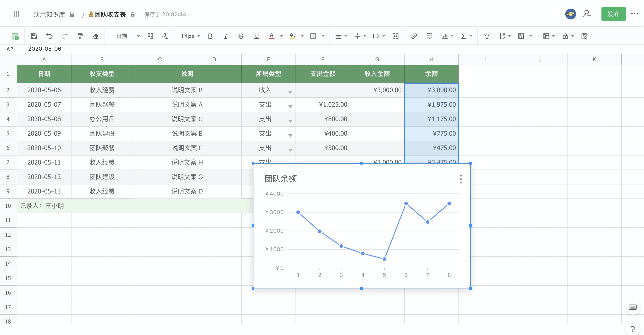Viewport: 644px width, 335px height.
Task: Click the filter funnel icon
Action: (x=487, y=36)
